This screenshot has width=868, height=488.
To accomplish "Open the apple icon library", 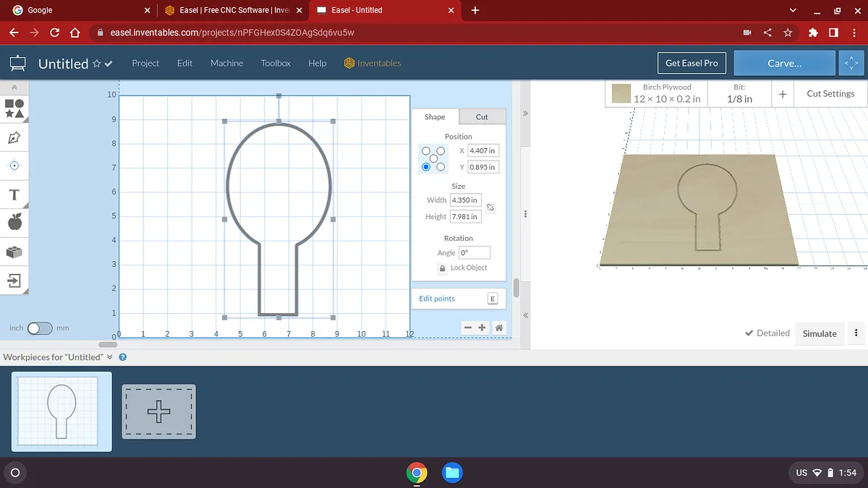I will pyautogui.click(x=14, y=223).
